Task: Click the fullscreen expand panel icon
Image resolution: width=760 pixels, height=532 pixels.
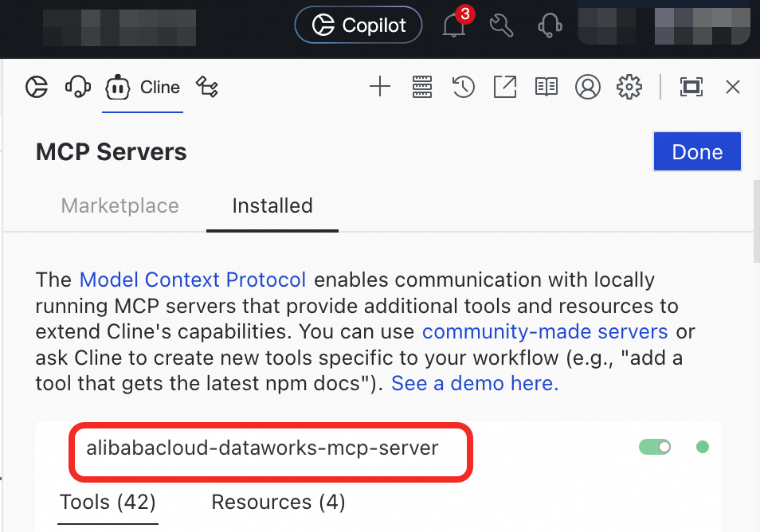Action: 691,88
